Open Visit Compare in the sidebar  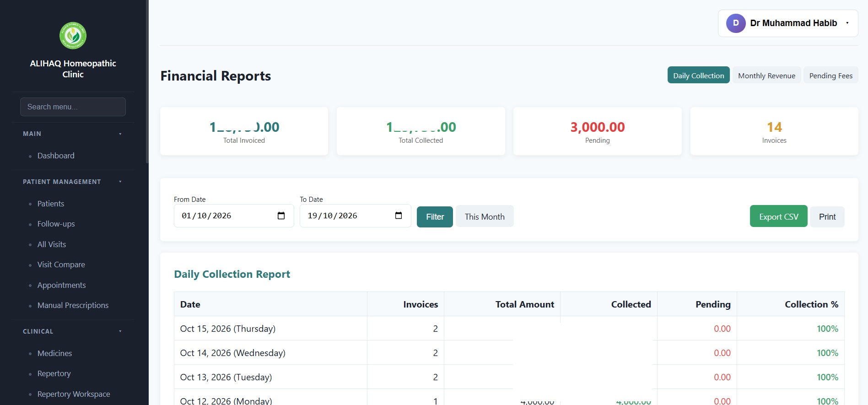pyautogui.click(x=61, y=265)
